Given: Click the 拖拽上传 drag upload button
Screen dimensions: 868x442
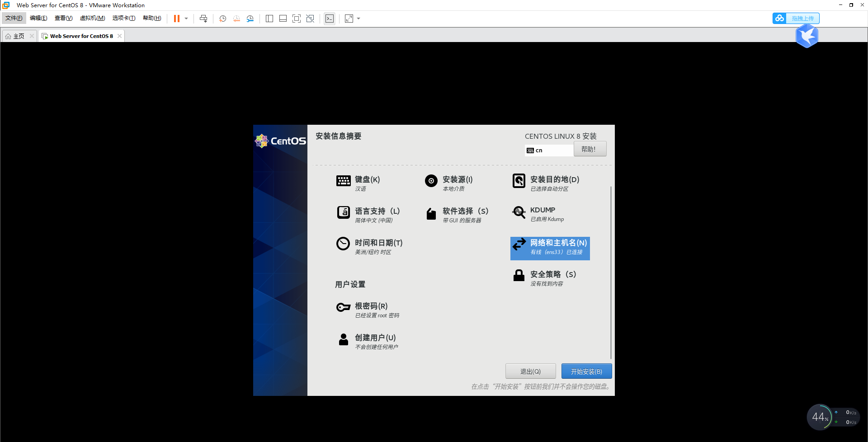Looking at the screenshot, I should 802,18.
